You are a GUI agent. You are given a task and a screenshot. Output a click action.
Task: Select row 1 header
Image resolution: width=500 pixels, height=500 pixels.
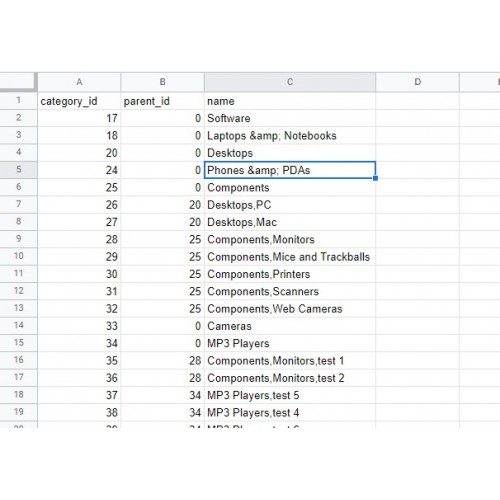click(x=19, y=101)
